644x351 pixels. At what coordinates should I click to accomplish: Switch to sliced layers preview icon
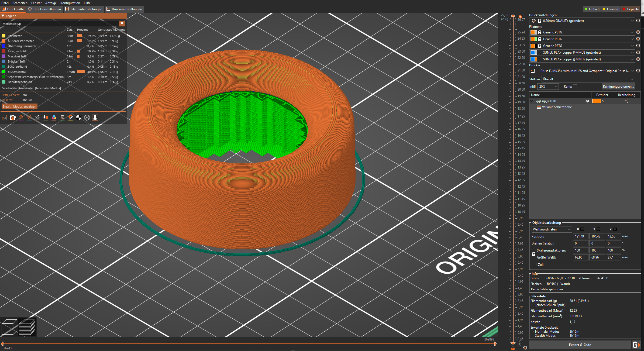click(x=27, y=327)
